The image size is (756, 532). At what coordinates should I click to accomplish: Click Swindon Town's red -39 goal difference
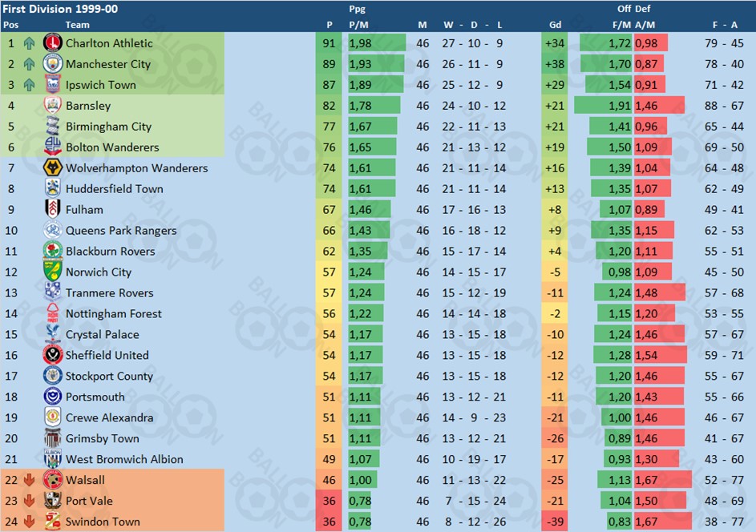555,522
